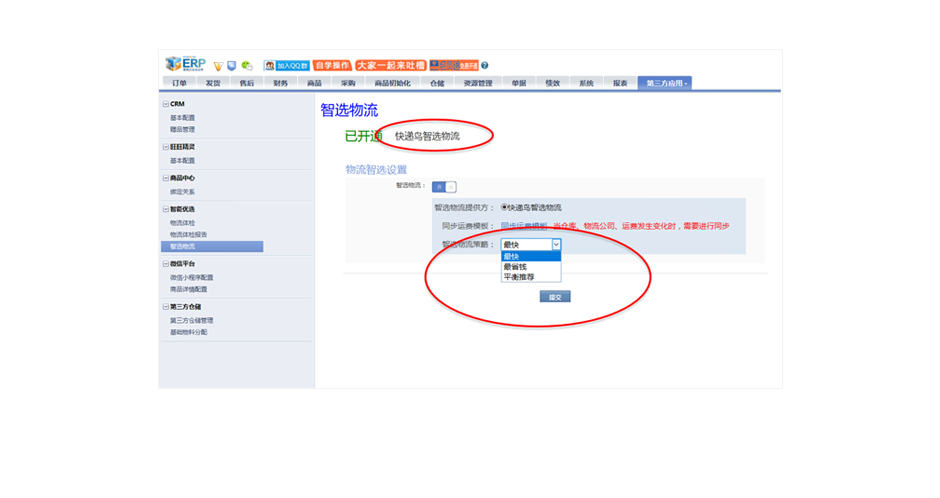The height and width of the screenshot is (498, 940).
Task: Switch to the 商品初始化 tab
Action: coord(392,83)
